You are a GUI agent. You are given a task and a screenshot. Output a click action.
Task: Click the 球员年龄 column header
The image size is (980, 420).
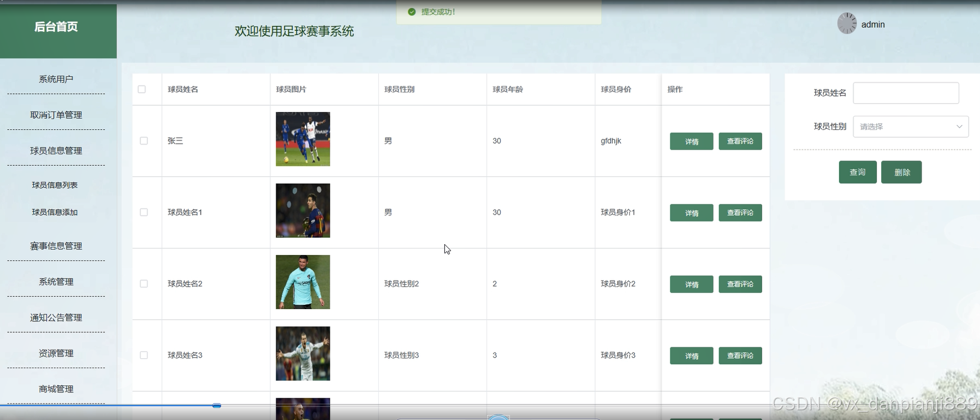click(508, 90)
